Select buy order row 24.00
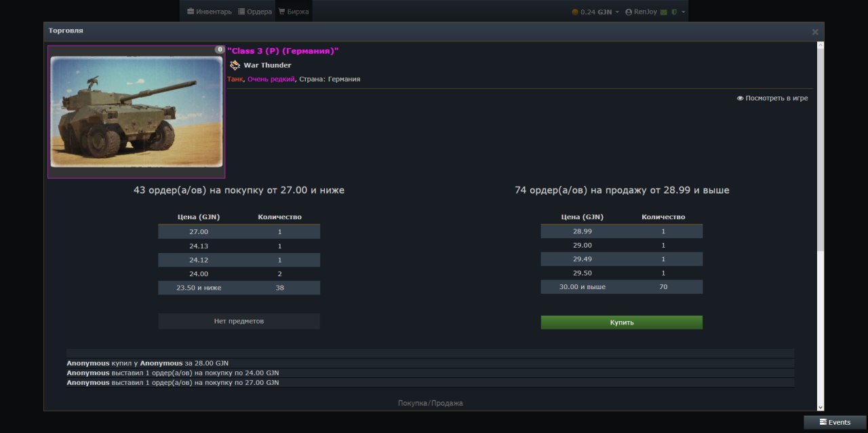Screen dimensions: 868x433 tap(239, 274)
